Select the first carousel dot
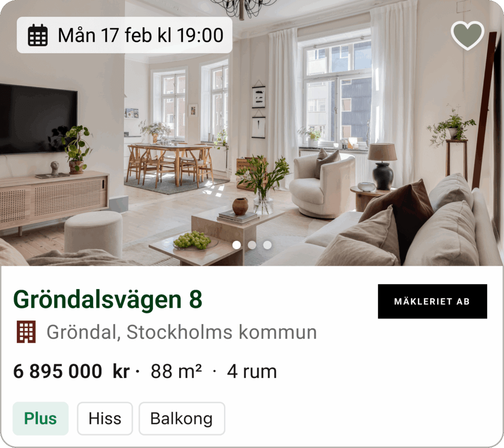The width and height of the screenshot is (504, 448). tap(237, 245)
